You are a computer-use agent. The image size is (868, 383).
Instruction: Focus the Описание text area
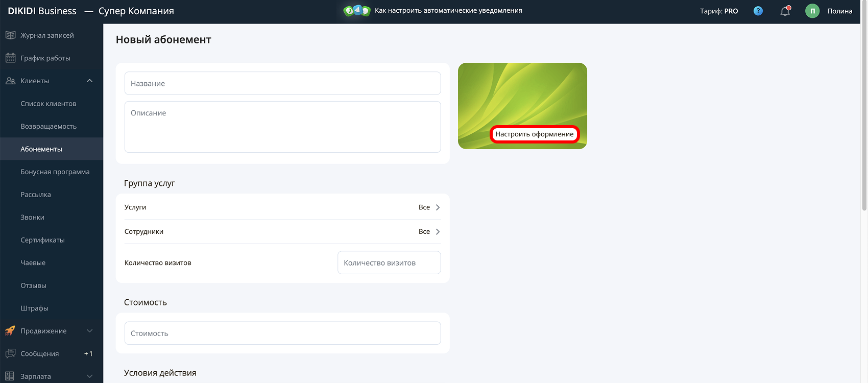coord(282,127)
